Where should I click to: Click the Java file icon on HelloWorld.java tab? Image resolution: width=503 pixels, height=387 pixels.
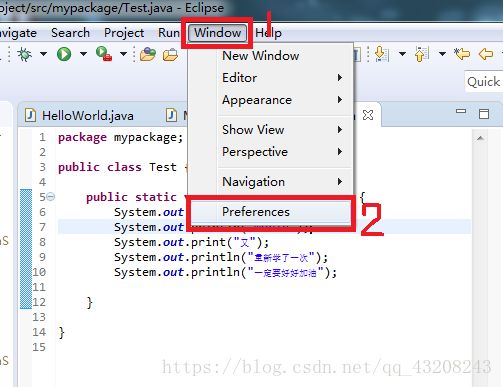31,115
